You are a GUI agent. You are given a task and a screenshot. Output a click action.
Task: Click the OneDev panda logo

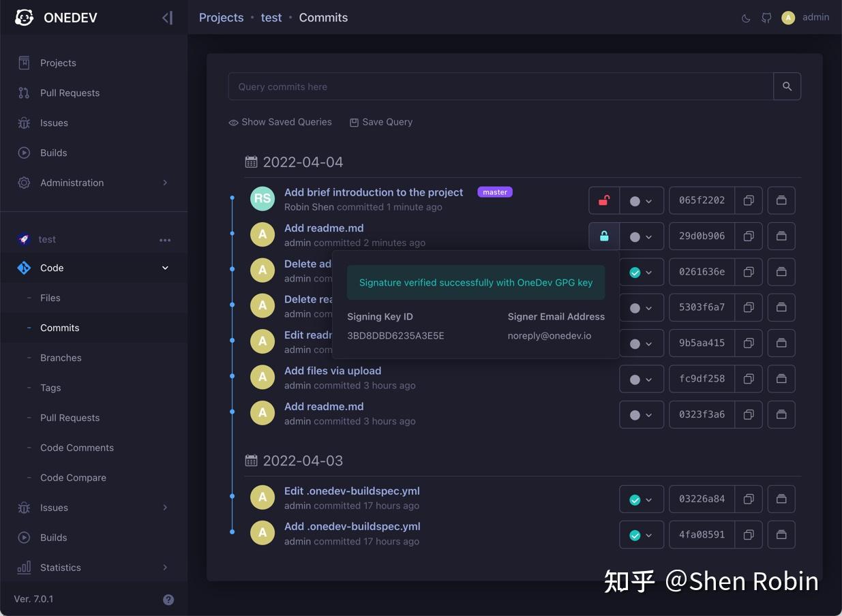(x=25, y=18)
